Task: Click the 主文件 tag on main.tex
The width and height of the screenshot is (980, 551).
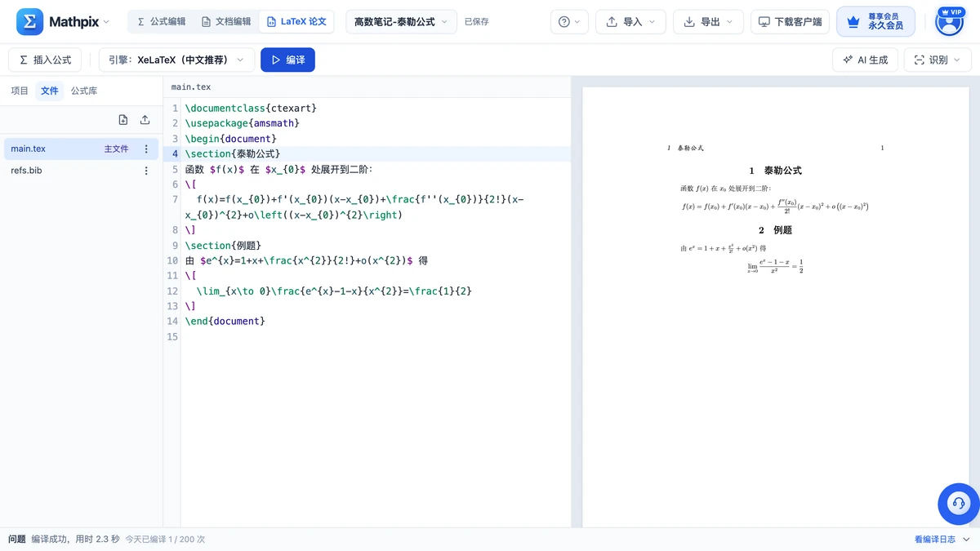Action: (116, 149)
